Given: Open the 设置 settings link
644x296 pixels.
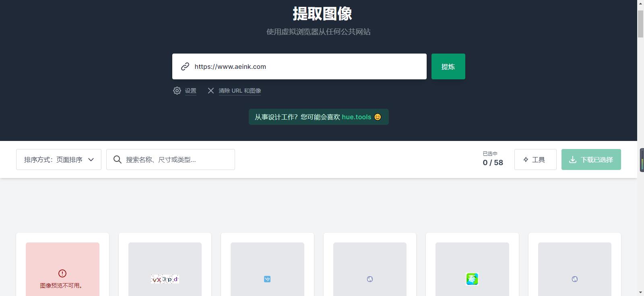Looking at the screenshot, I should (x=191, y=91).
